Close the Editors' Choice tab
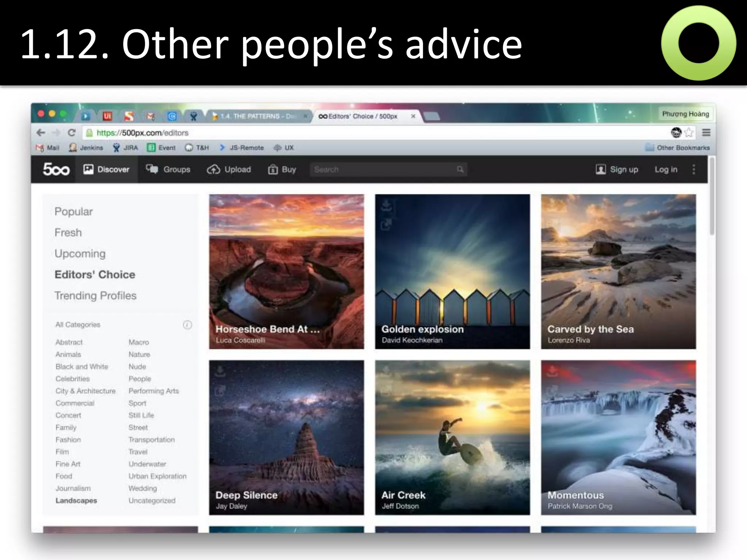The width and height of the screenshot is (747, 560). 413,116
